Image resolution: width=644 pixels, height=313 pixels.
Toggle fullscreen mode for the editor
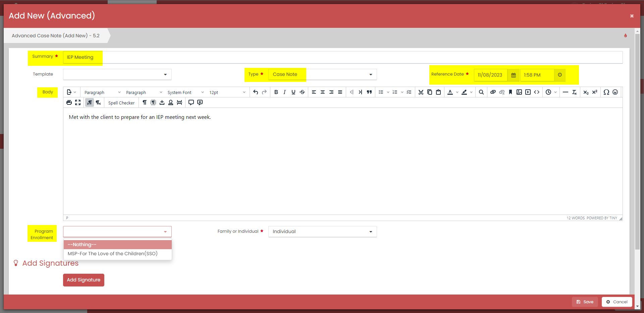pyautogui.click(x=78, y=103)
